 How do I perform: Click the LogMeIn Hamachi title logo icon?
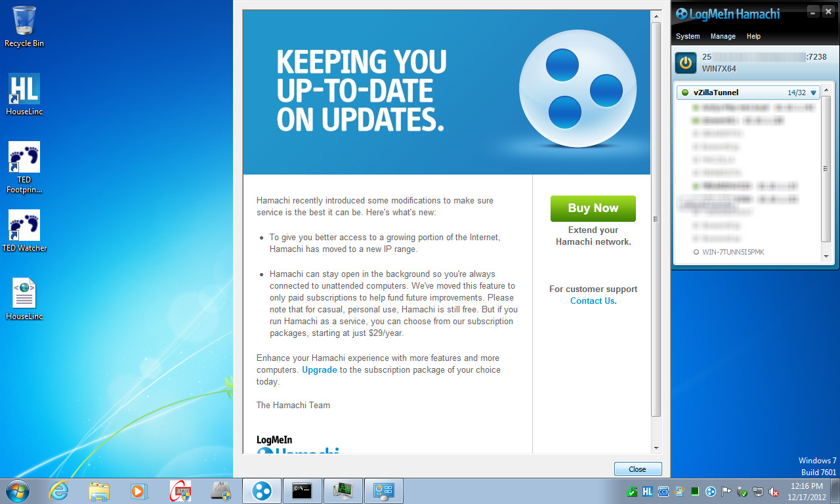pyautogui.click(x=682, y=14)
